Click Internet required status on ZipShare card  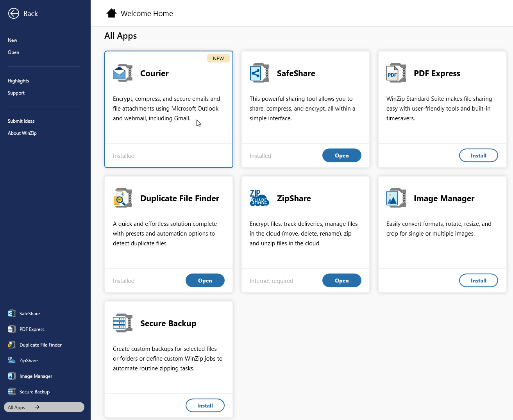tap(271, 281)
